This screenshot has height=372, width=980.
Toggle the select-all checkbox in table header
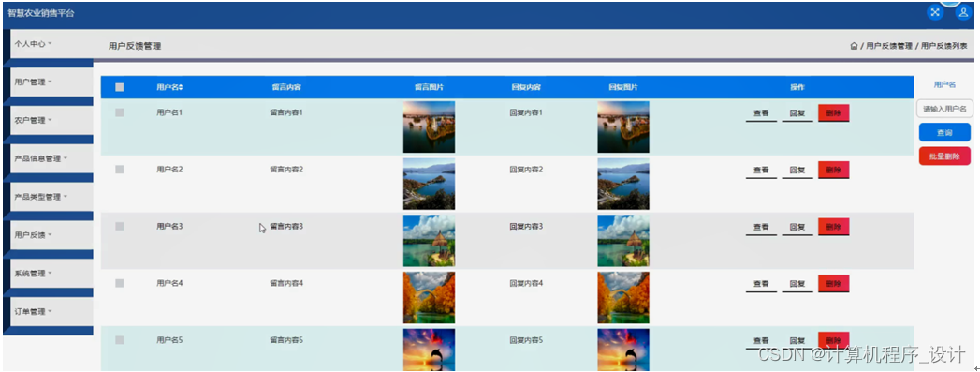(x=120, y=87)
